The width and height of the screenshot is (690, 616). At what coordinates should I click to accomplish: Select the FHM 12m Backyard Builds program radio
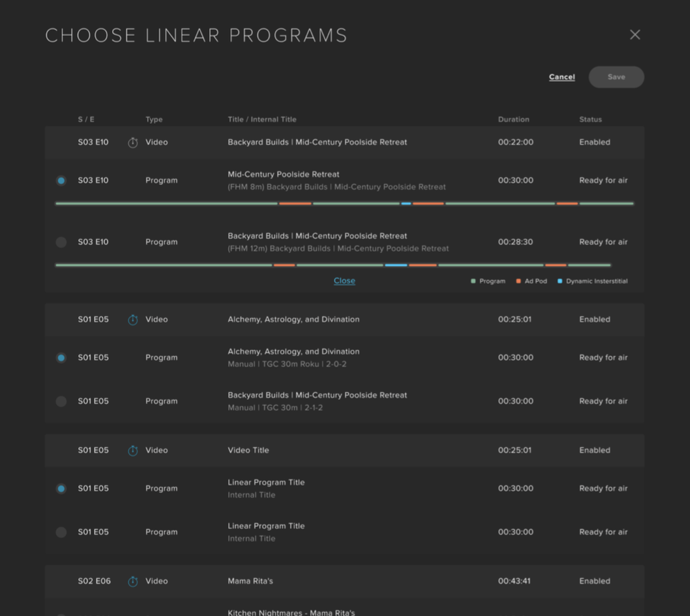(x=61, y=242)
